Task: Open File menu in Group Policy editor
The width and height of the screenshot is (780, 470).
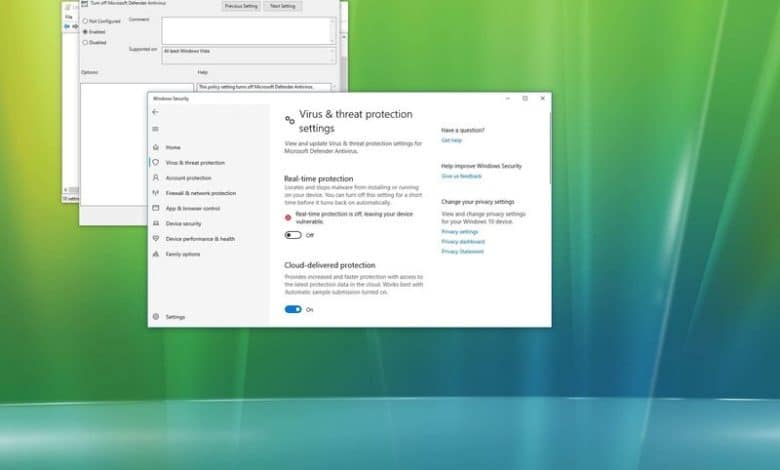Action: tap(69, 17)
